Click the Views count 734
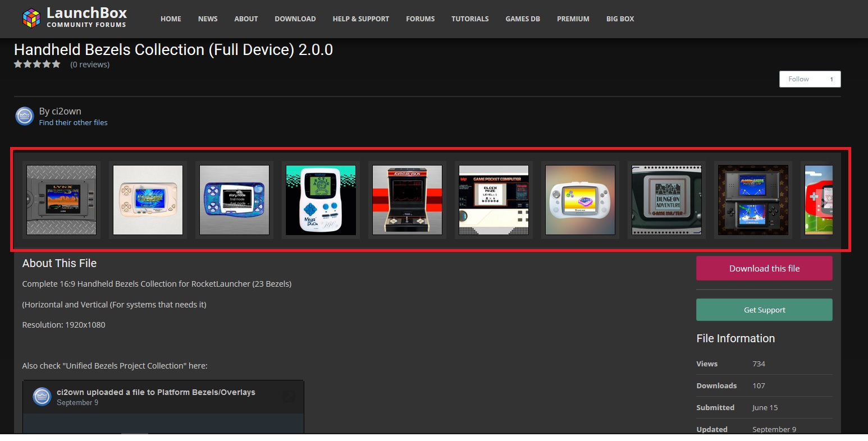This screenshot has height=441, width=868. [759, 364]
